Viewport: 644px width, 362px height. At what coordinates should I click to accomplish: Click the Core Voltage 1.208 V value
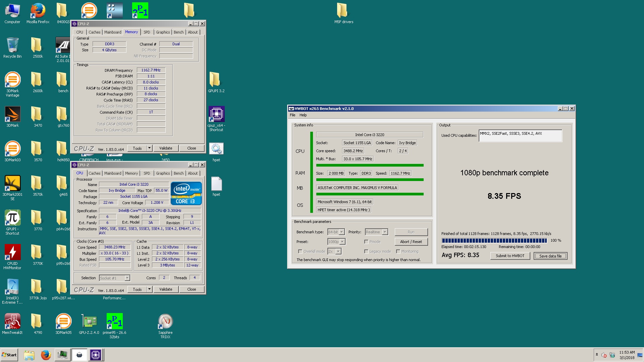[157, 203]
